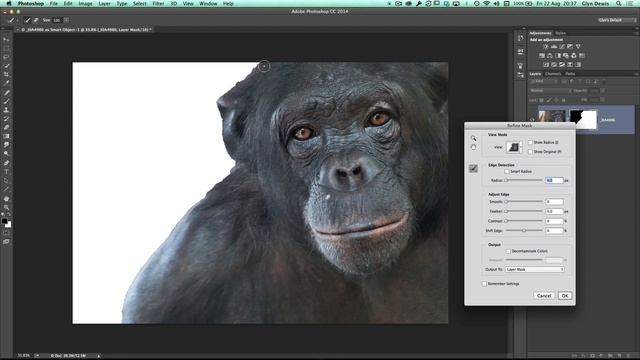This screenshot has width=640, height=360.
Task: Add a Brightness/Contrast adjustment
Action: click(x=546, y=47)
